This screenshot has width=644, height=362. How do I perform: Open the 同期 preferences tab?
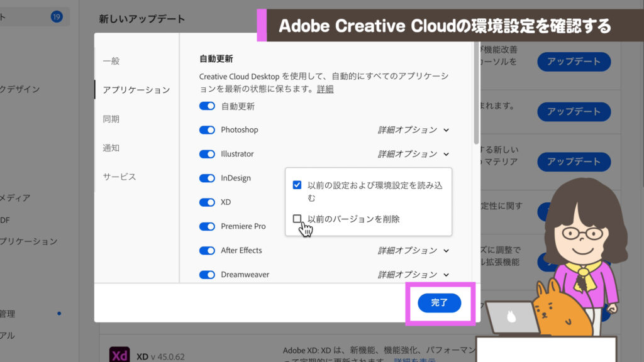click(x=111, y=119)
